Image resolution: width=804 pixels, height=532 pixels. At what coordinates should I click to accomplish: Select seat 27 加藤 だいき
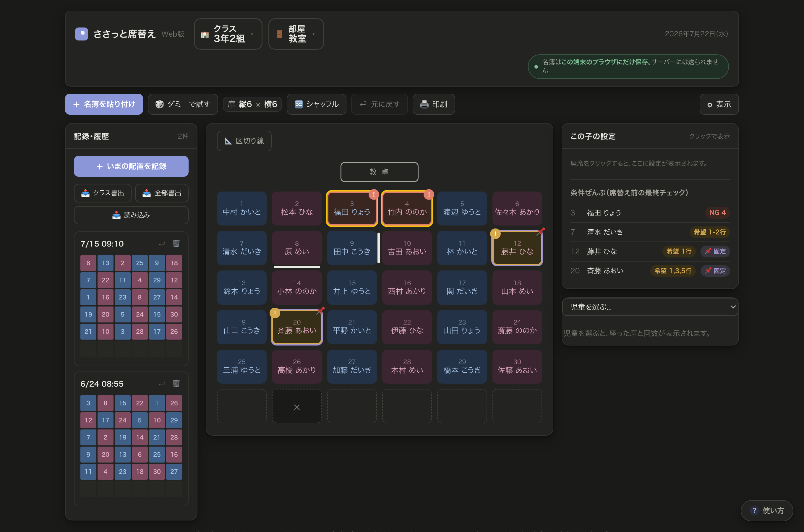pos(352,367)
